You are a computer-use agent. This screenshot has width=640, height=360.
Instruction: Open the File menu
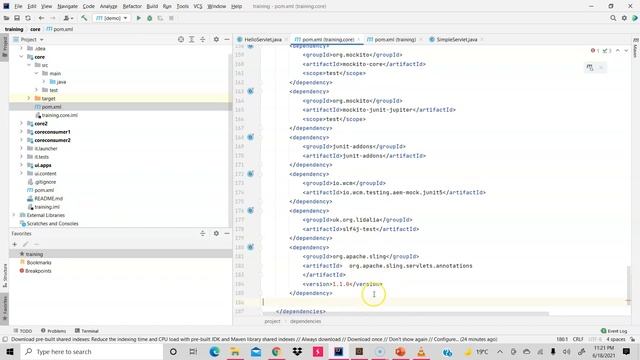pos(18,6)
